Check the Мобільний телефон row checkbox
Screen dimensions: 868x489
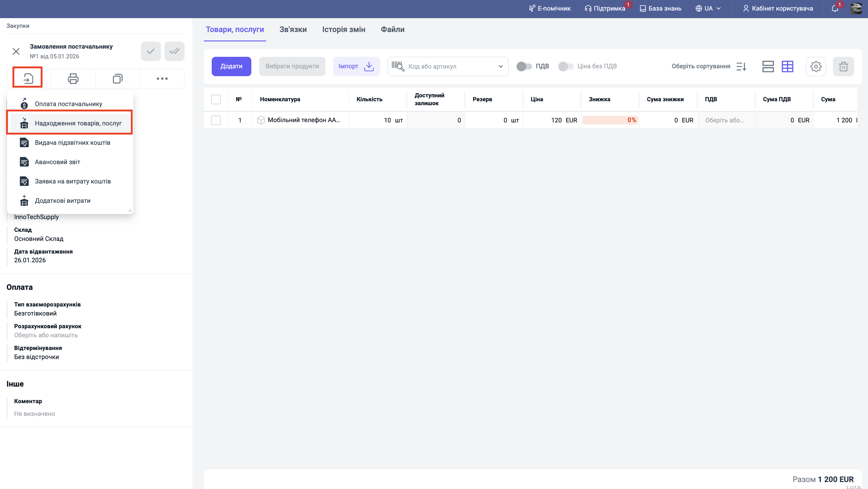click(216, 120)
